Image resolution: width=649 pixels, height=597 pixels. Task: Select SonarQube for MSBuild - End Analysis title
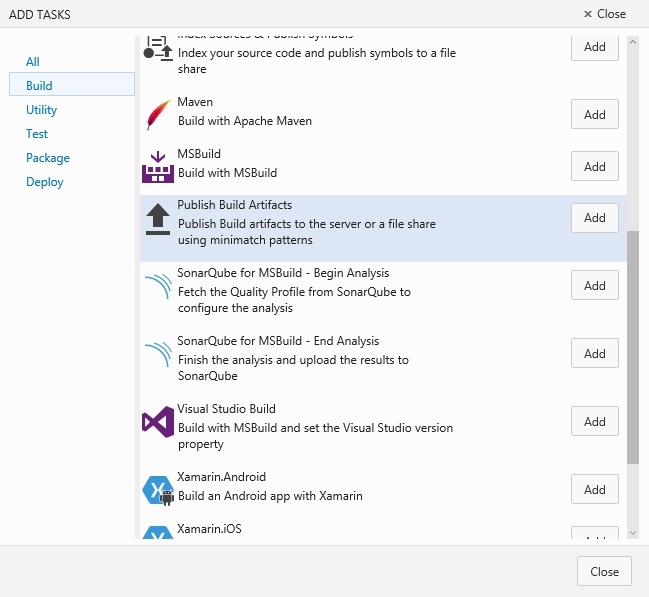coord(278,341)
